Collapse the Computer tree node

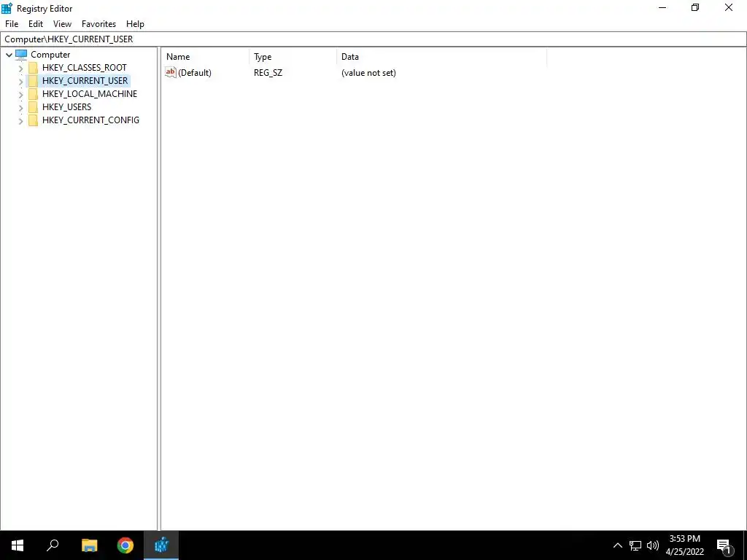pos(9,55)
